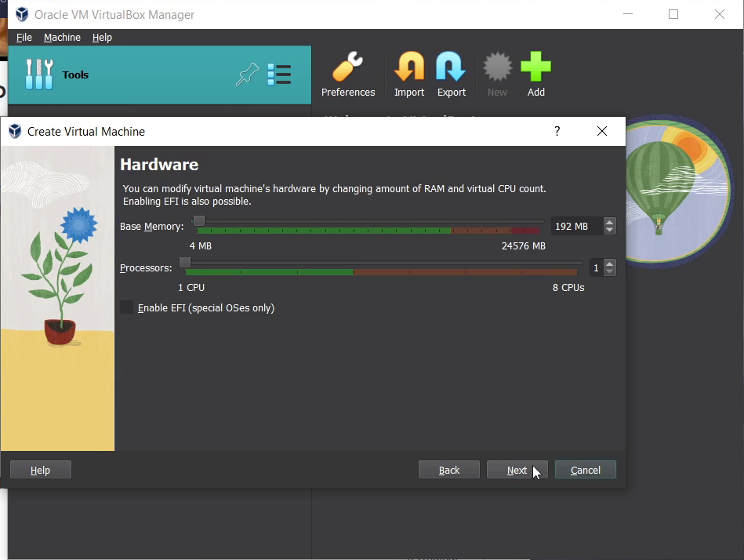This screenshot has width=744, height=560.
Task: Click the Base Memory slider handle
Action: (x=199, y=221)
